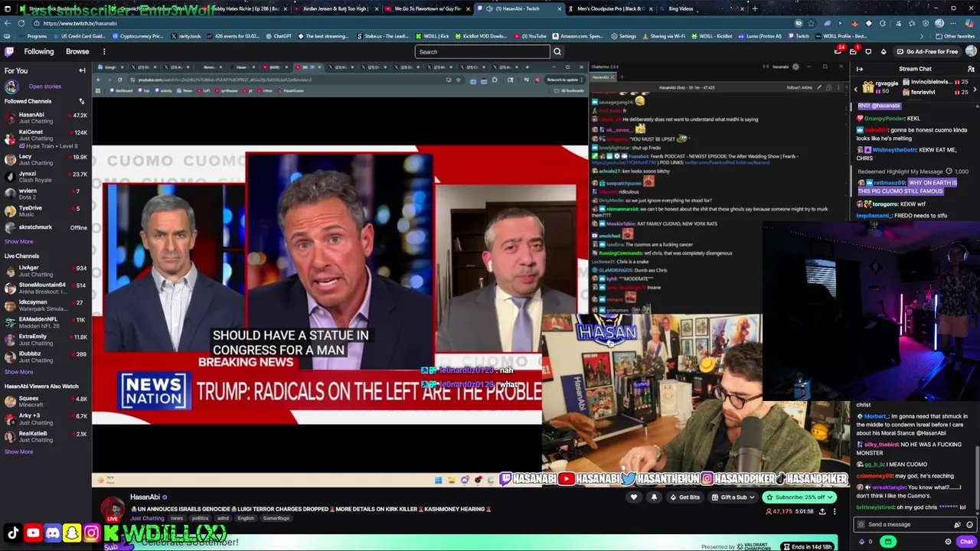
Task: Open the Settings bookmark
Action: pos(623,36)
